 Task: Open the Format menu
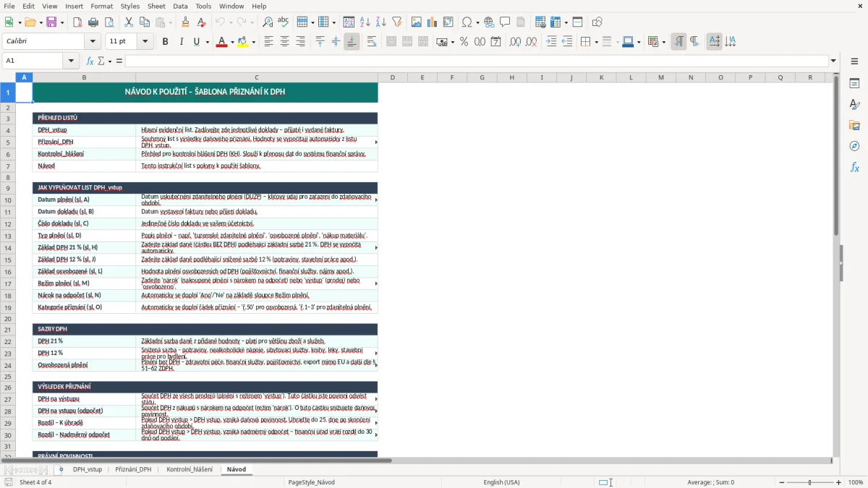102,6
